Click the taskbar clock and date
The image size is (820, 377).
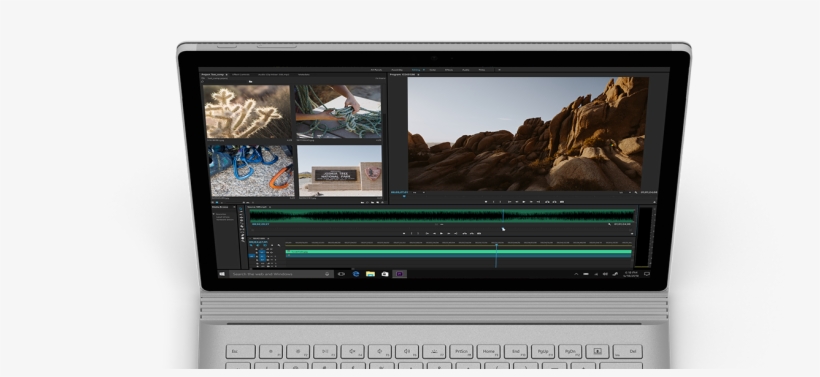point(631,274)
